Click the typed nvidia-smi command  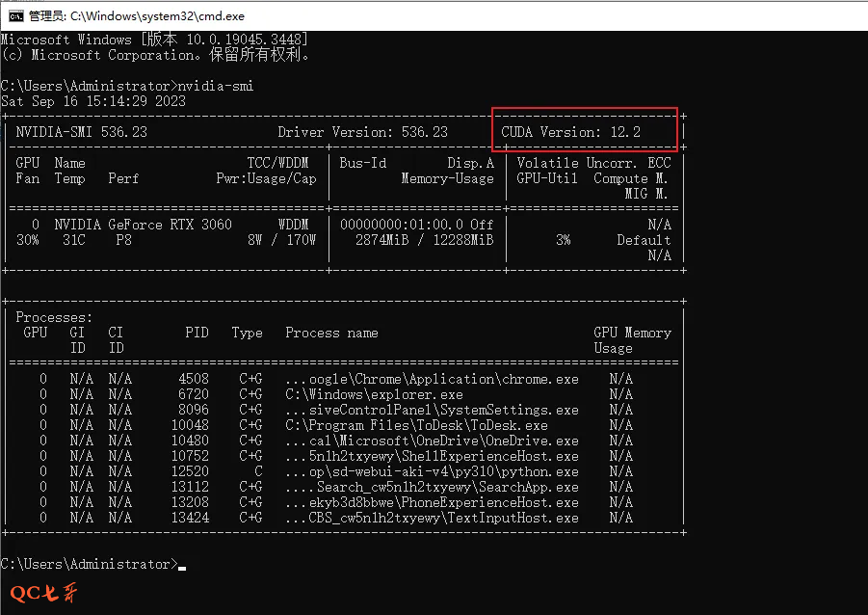pyautogui.click(x=217, y=86)
